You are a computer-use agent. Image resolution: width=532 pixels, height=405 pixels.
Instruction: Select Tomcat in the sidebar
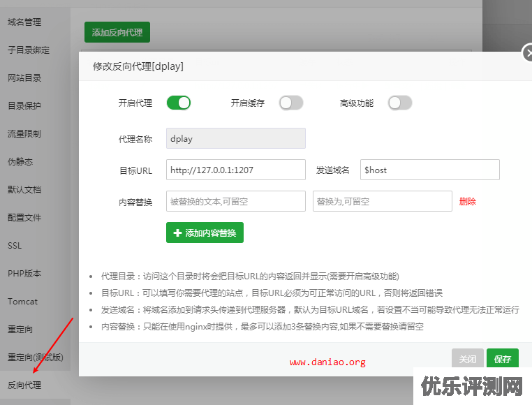coord(23,301)
